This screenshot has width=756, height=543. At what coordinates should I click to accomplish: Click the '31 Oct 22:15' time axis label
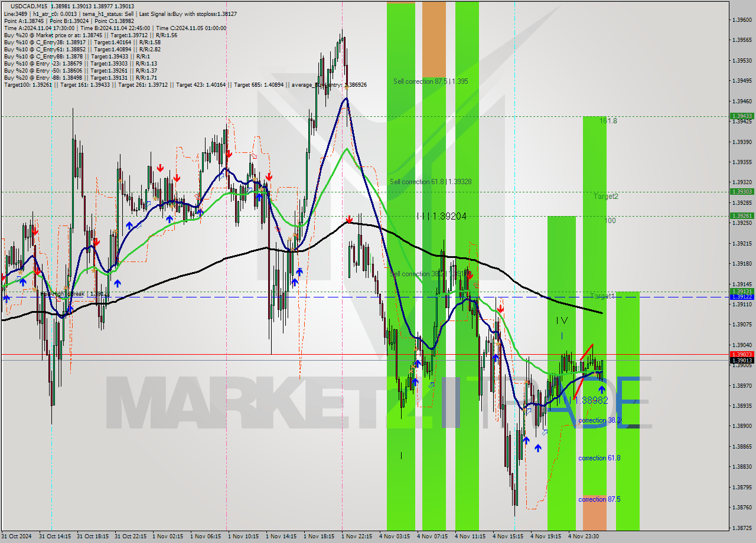(x=131, y=537)
